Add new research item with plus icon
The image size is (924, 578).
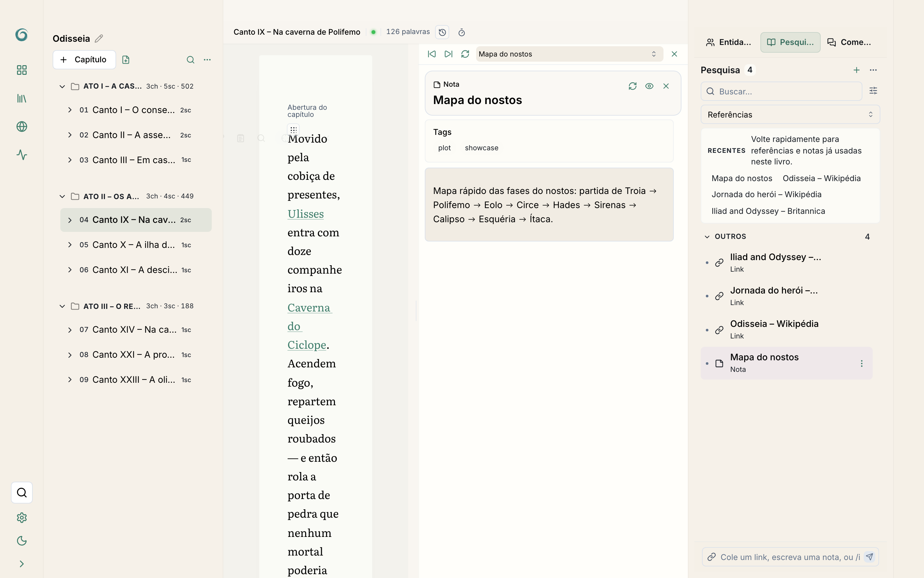(x=856, y=70)
